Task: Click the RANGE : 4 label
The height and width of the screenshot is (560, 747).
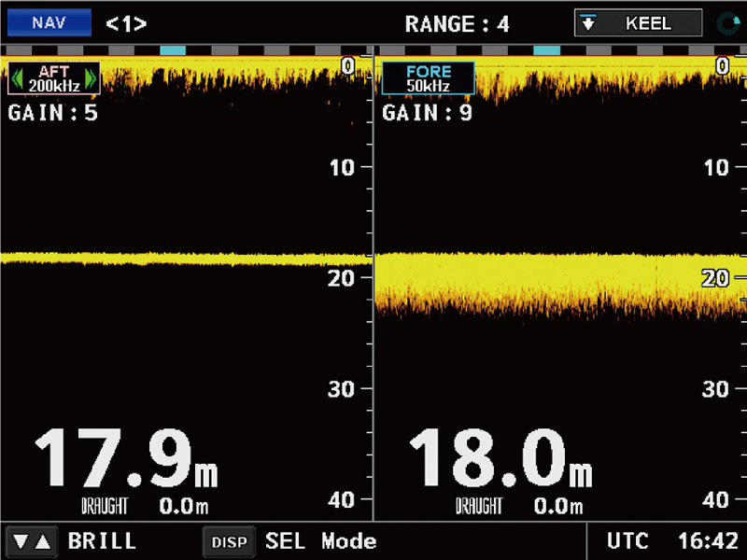Action: [x=457, y=24]
